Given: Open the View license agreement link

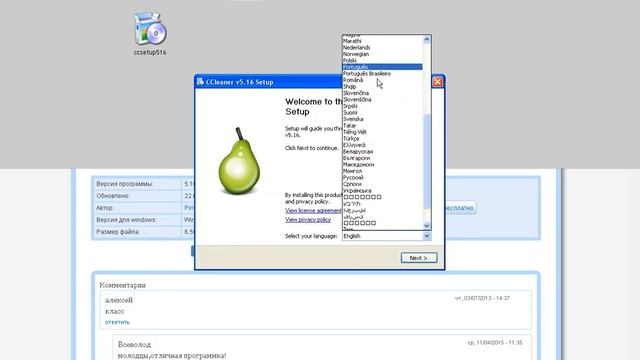Looking at the screenshot, I should (313, 211).
